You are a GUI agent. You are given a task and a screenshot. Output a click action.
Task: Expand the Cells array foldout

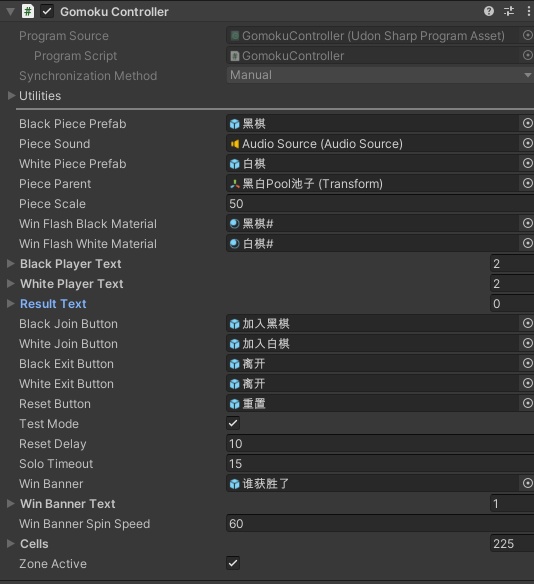(x=11, y=543)
